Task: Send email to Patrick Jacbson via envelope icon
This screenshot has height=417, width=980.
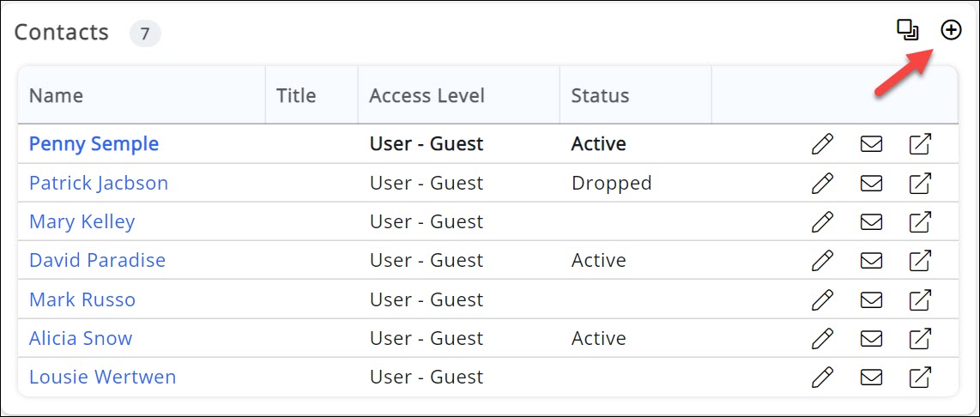Action: point(871,183)
